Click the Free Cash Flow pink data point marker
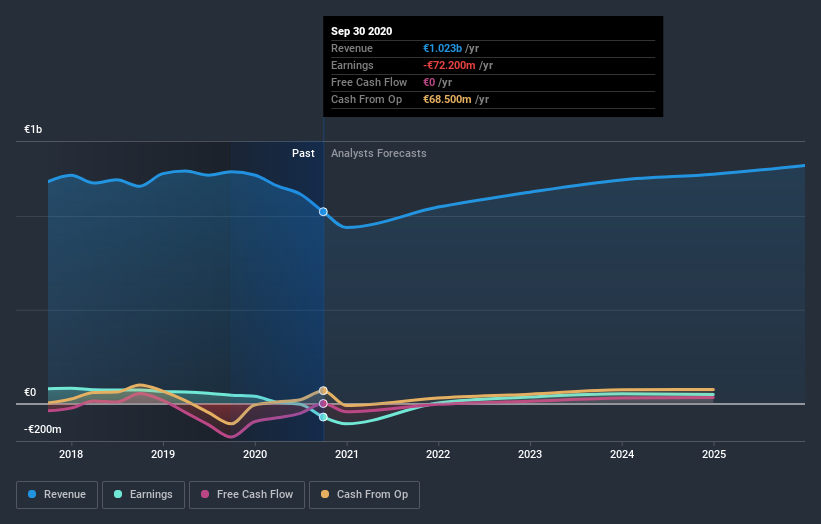The width and height of the screenshot is (821, 524). (323, 404)
